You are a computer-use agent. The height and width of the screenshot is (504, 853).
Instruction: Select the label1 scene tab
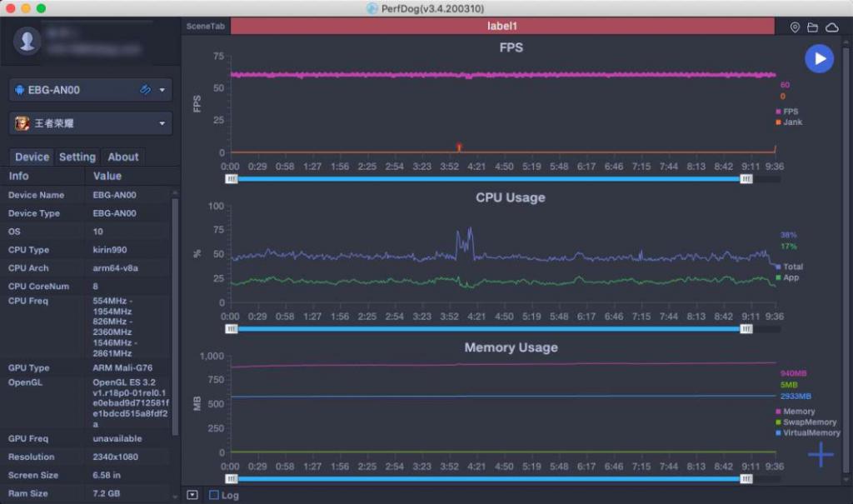click(502, 26)
